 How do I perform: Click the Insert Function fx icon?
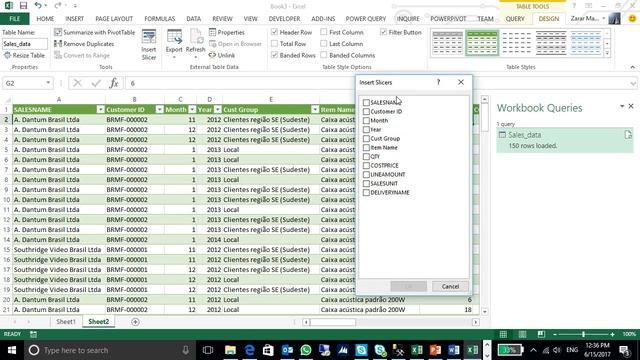[114, 83]
